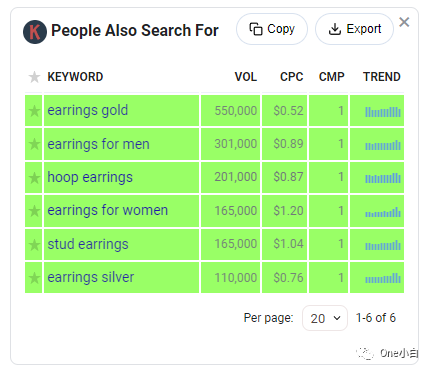Toggle star for 'earrings for women'
Viewport: 432px width, 372px height.
(34, 211)
